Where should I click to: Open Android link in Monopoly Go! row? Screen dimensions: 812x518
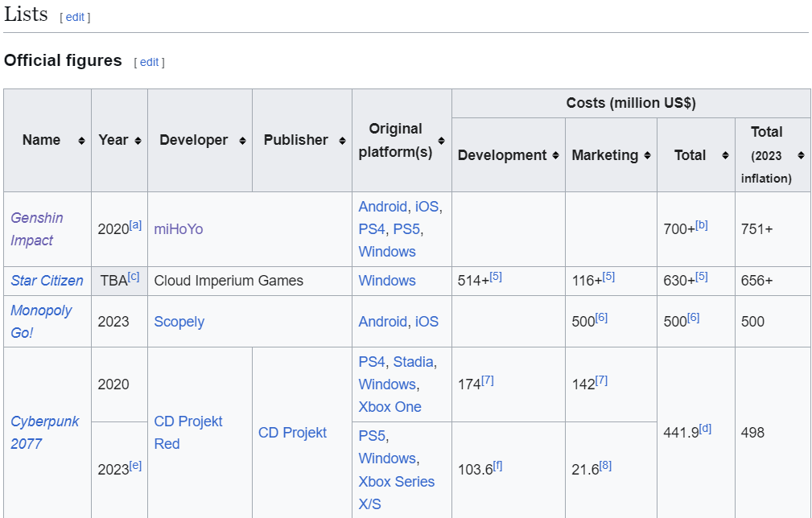coord(383,322)
